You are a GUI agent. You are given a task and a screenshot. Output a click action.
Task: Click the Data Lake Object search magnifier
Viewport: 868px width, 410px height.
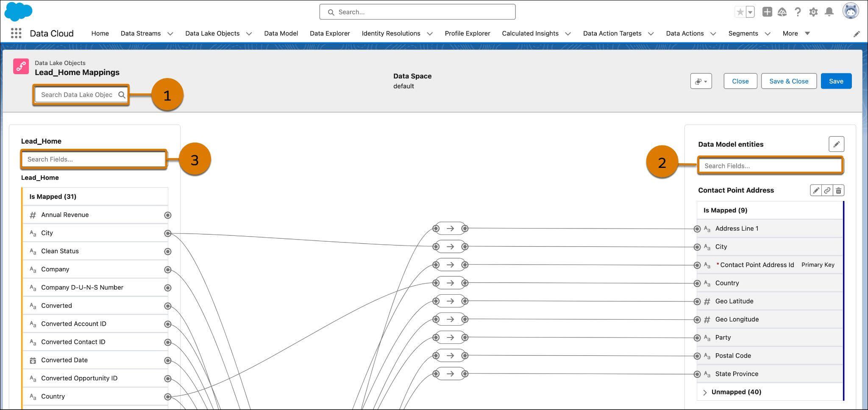point(122,95)
